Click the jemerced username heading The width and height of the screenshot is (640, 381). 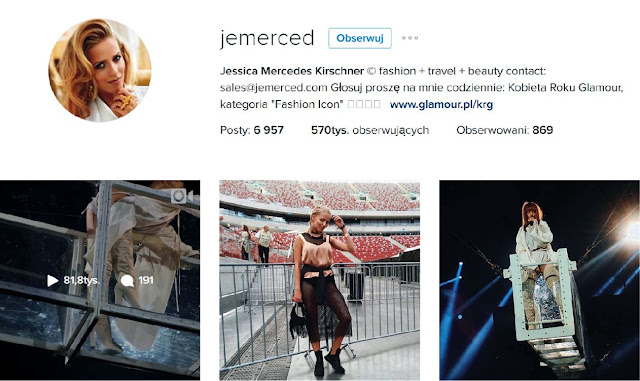[x=267, y=38]
